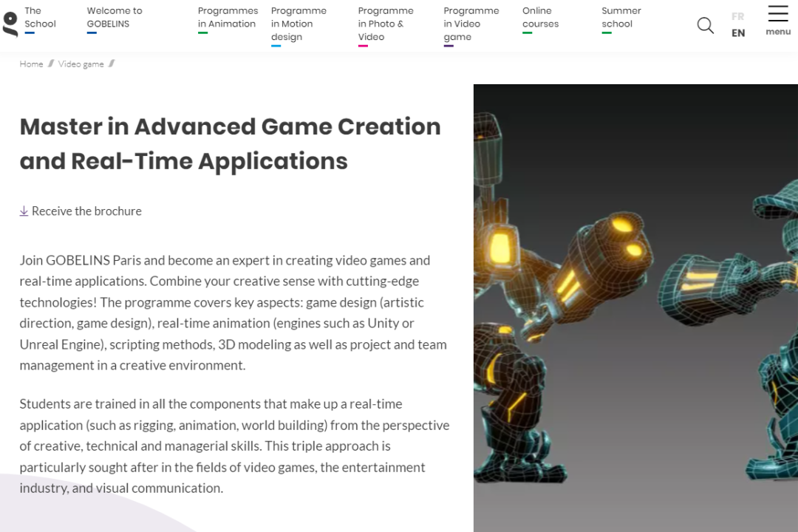
Task: Click the robot wireframe hero image
Action: pos(635,308)
